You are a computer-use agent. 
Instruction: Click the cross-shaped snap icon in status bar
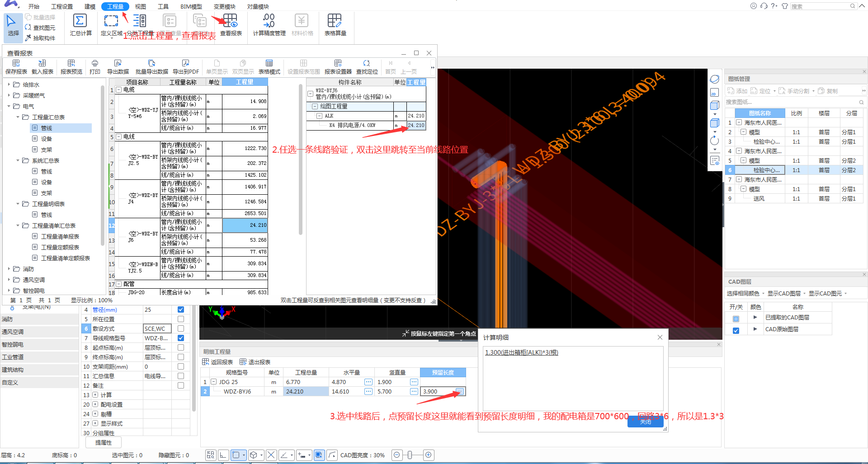[271, 455]
